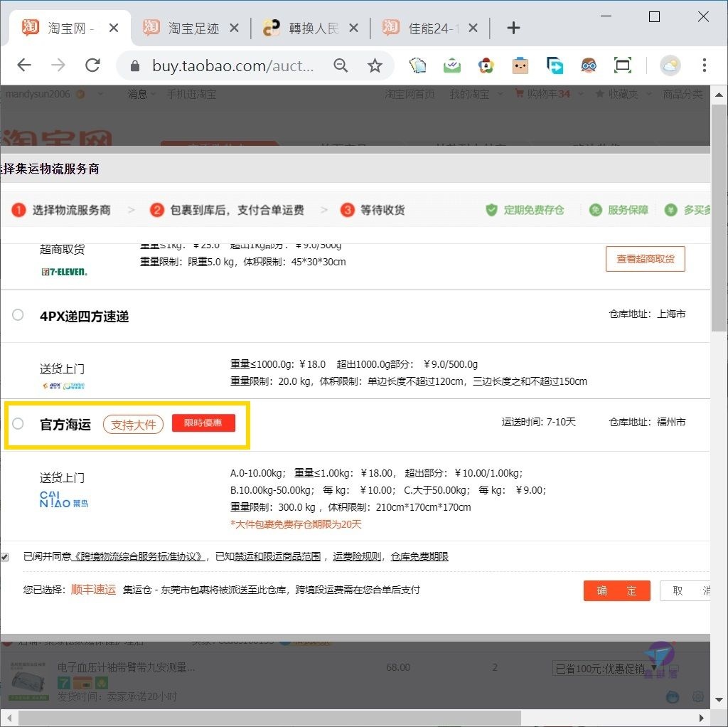
Task: Click 官方海运 carrier name
Action: (x=65, y=424)
